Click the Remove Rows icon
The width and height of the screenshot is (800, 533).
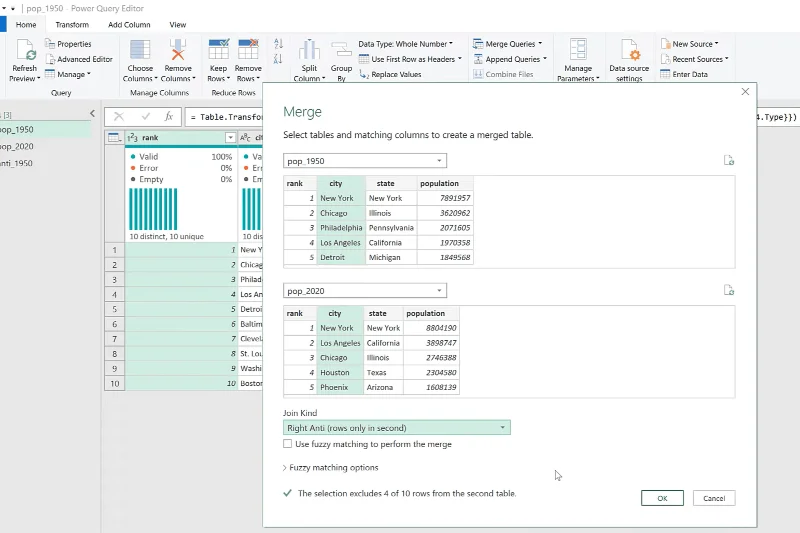click(x=248, y=50)
